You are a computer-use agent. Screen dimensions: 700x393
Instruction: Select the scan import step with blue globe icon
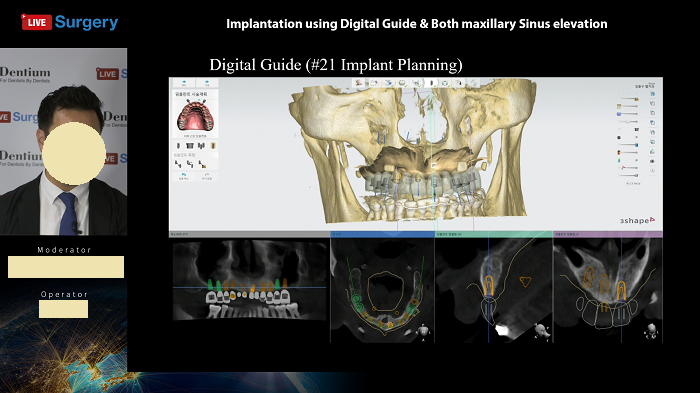tap(388, 83)
